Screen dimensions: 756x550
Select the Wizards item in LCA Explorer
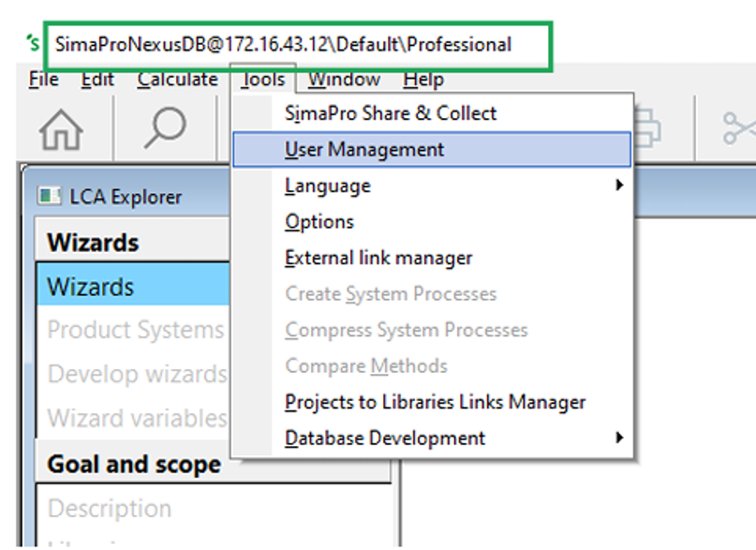click(x=133, y=287)
